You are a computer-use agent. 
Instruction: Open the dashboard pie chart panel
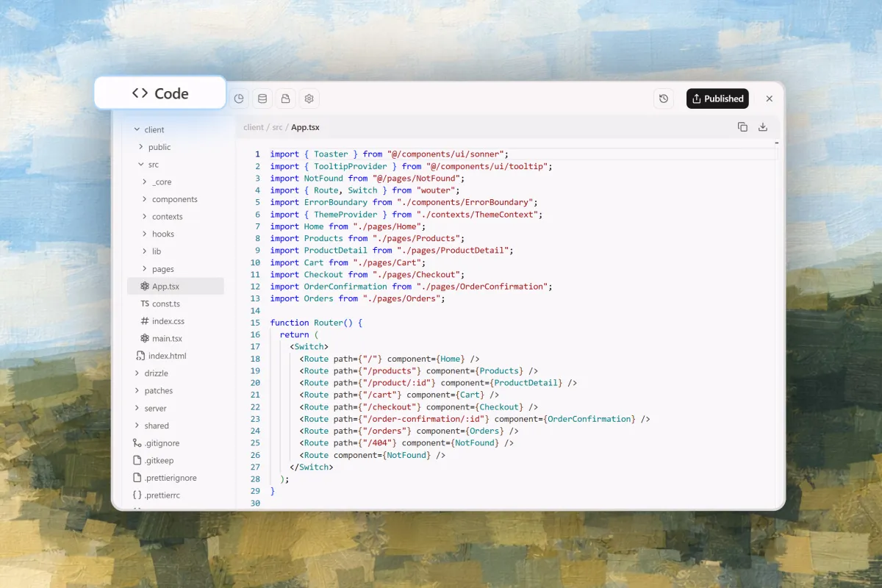239,98
